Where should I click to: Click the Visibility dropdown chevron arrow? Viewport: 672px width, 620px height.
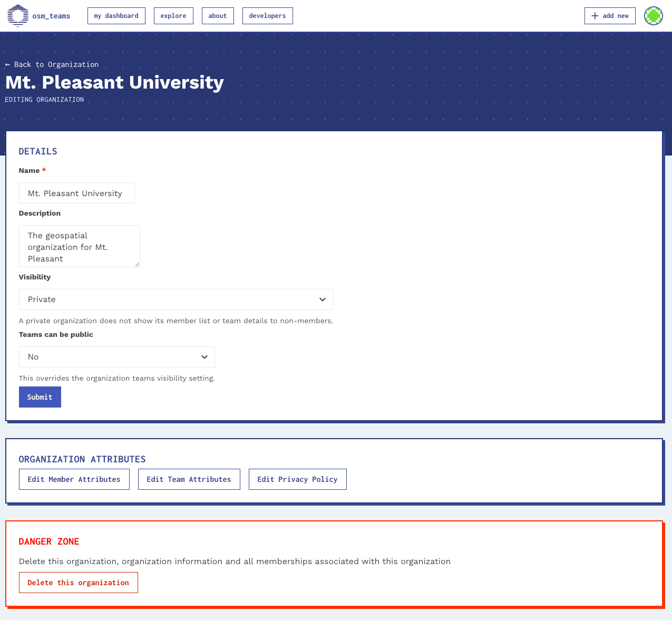click(322, 299)
